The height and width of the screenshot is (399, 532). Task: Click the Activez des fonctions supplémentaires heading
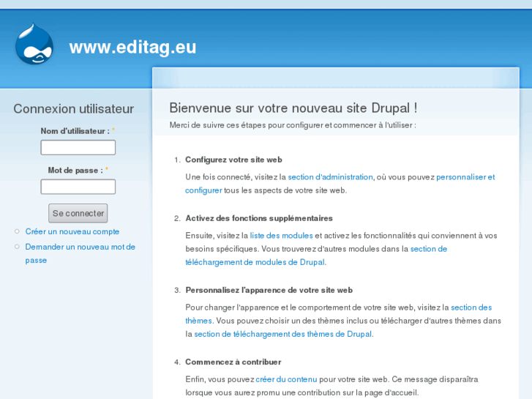(x=259, y=218)
